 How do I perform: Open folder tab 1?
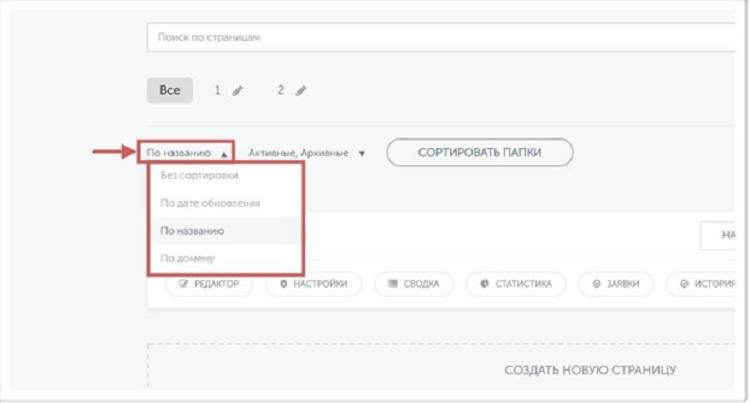point(218,90)
